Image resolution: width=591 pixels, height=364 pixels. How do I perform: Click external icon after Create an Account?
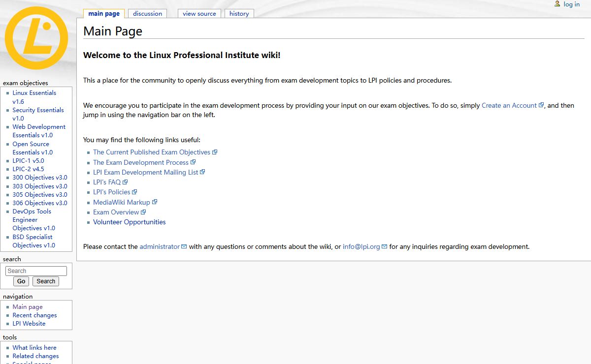pos(541,105)
